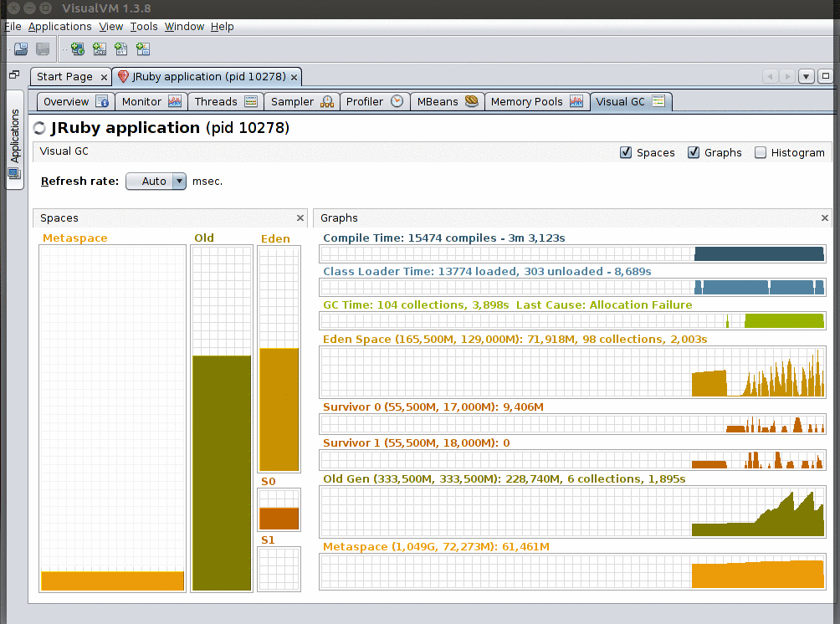The image size is (840, 624).
Task: Switch to the Overview tab
Action: point(75,102)
